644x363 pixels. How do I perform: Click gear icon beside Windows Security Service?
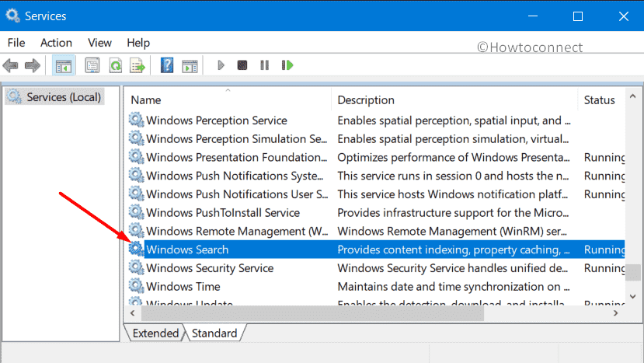pyautogui.click(x=137, y=268)
